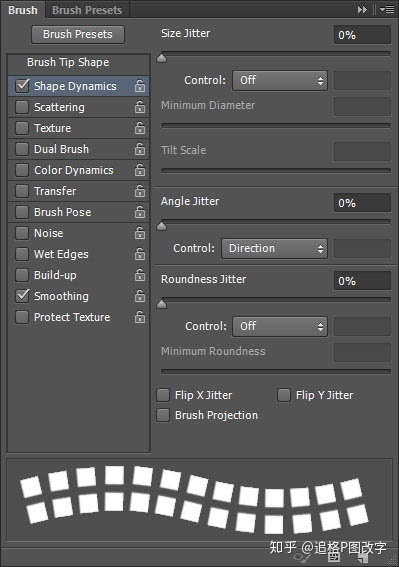Select the Scattering label

click(x=59, y=107)
